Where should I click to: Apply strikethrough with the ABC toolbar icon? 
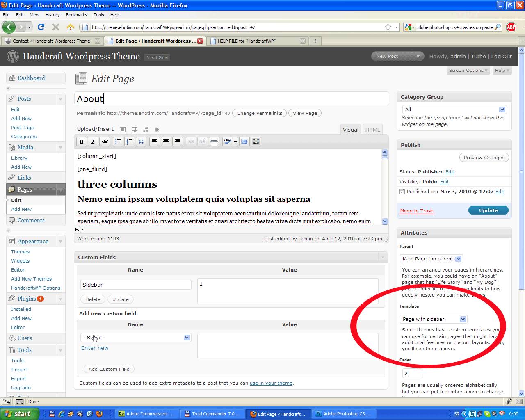[x=105, y=142]
